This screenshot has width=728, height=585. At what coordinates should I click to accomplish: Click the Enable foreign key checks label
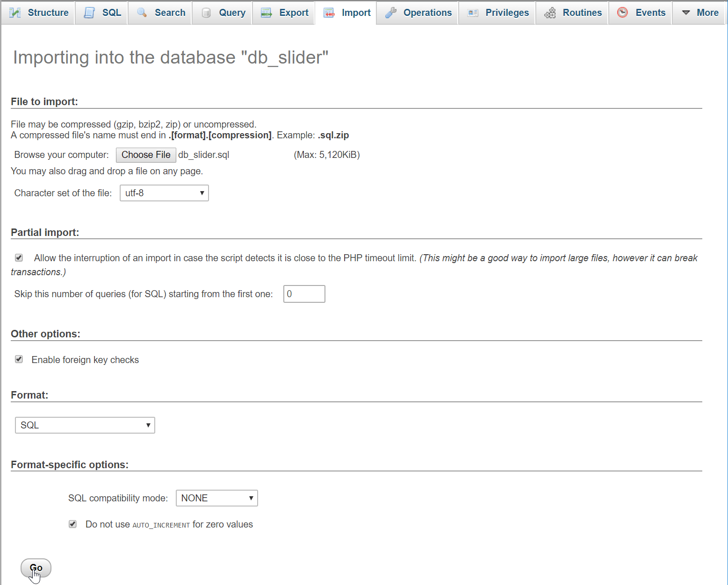point(85,360)
